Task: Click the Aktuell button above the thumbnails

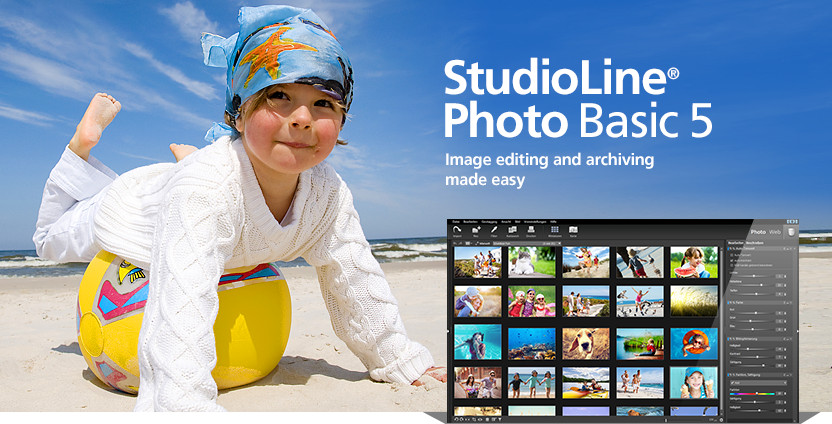Action: (x=480, y=244)
